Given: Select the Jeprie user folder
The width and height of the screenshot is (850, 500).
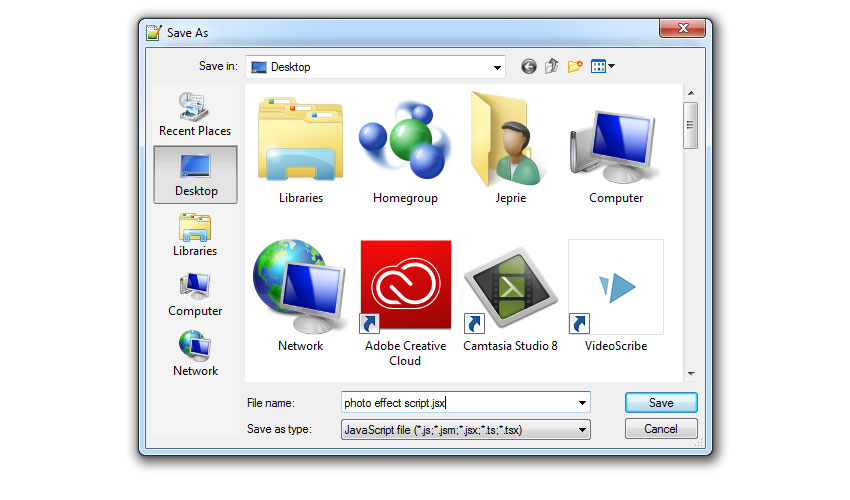Looking at the screenshot, I should coord(510,149).
